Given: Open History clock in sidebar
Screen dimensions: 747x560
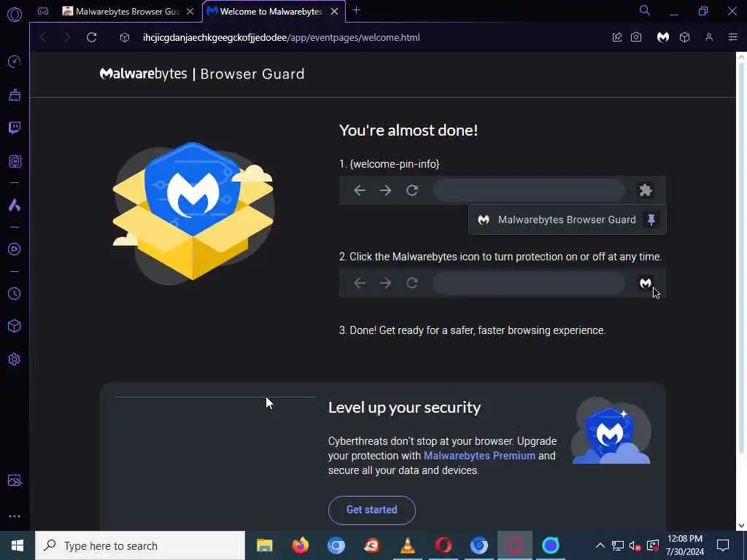Looking at the screenshot, I should point(15,293).
